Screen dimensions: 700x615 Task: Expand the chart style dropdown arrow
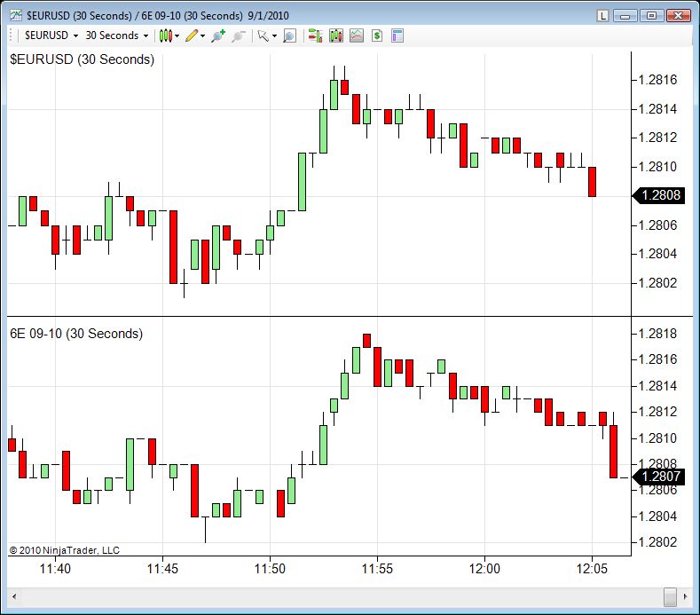coord(177,35)
